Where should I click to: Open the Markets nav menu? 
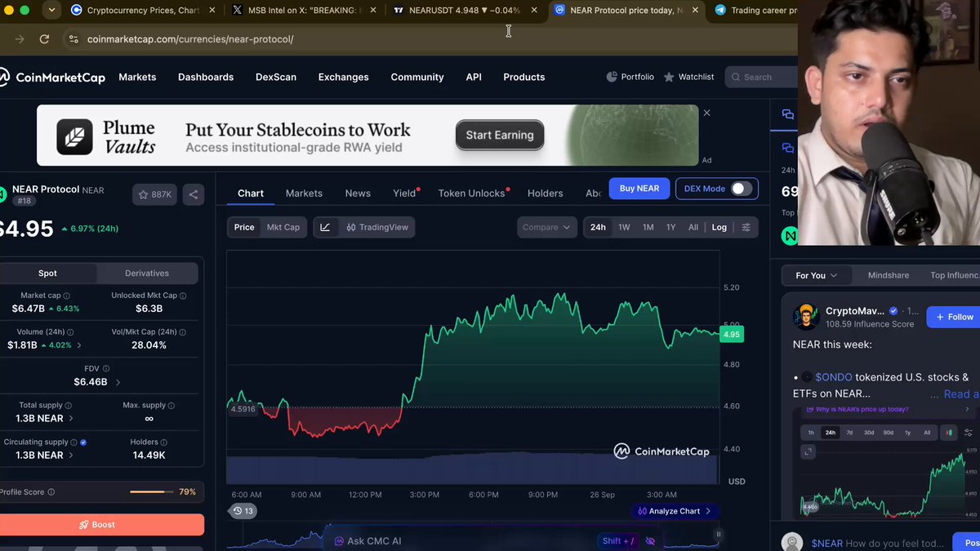click(137, 78)
